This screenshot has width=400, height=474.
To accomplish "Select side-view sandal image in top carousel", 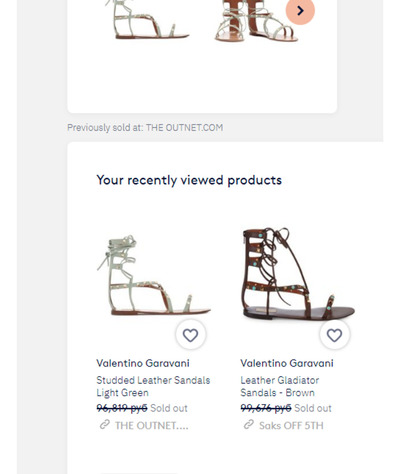I will click(x=147, y=19).
